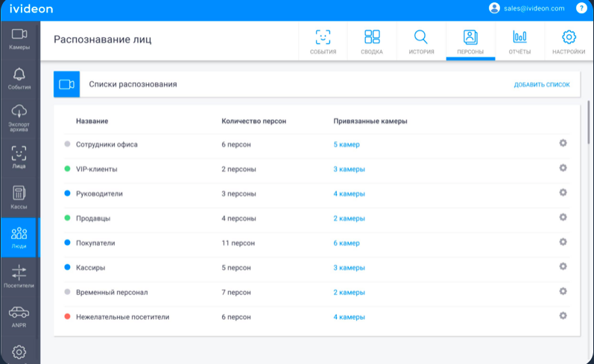This screenshot has height=364, width=594.
Task: Click Добавить список link
Action: pos(542,85)
